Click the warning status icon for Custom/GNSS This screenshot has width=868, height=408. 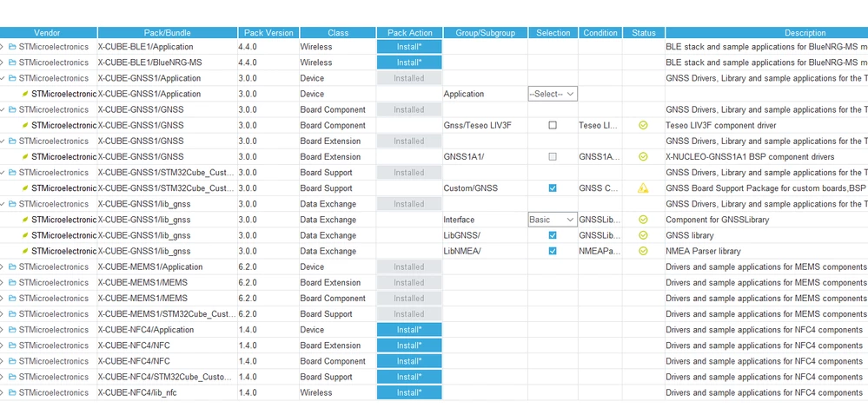pyautogui.click(x=643, y=188)
